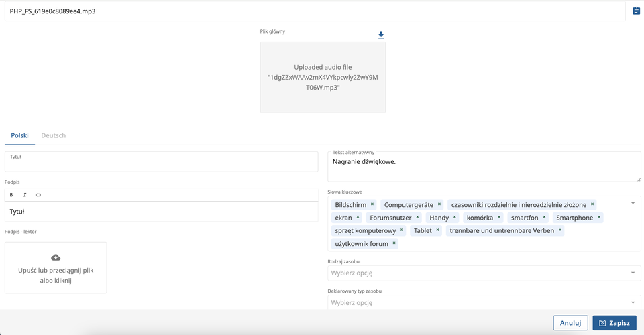Open the Rodzaj zasobu dropdown
Viewport: 644px width, 335px height.
pos(633,273)
